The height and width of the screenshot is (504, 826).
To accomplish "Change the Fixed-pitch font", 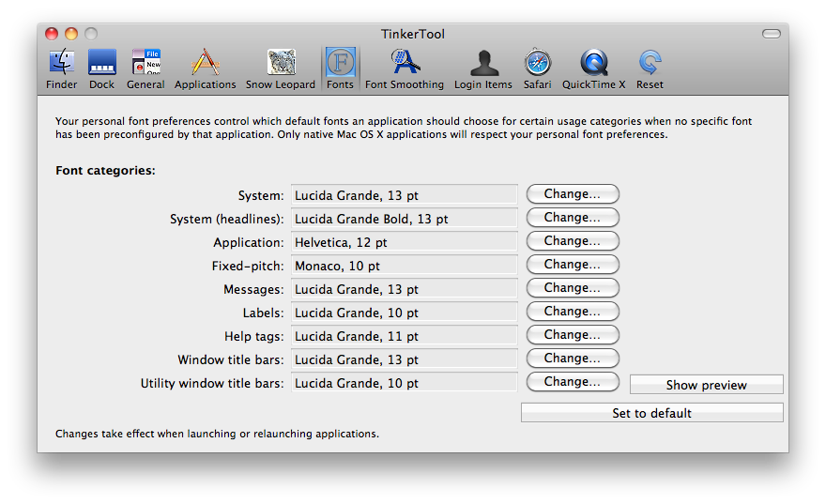I will pyautogui.click(x=573, y=265).
